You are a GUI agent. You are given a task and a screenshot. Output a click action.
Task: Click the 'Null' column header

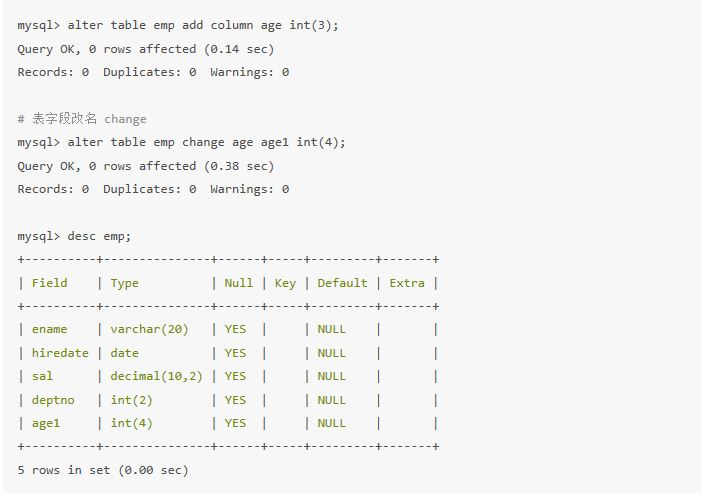[239, 283]
